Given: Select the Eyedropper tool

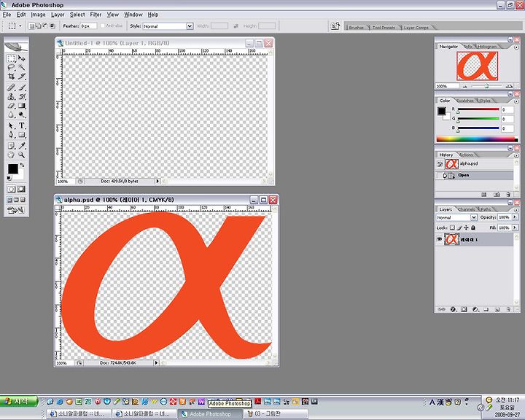Looking at the screenshot, I should pos(22,146).
